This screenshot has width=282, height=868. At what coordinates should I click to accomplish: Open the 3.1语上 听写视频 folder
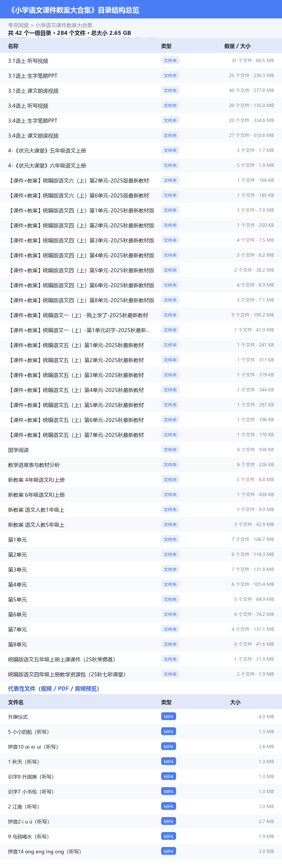pyautogui.click(x=141, y=61)
